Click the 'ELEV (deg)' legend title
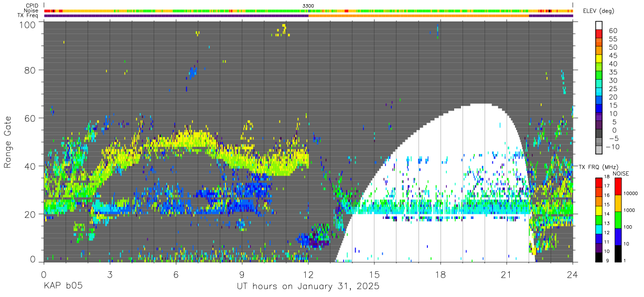 (599, 11)
